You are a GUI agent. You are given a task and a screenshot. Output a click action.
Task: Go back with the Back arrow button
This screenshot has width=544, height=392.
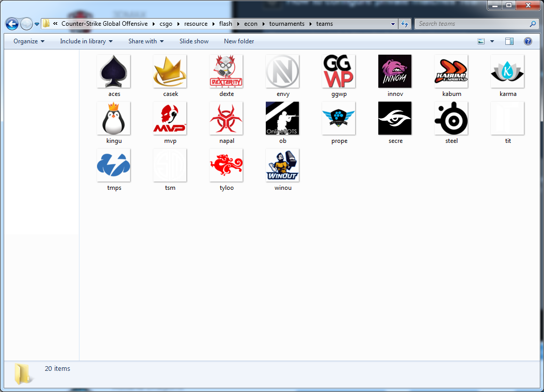tap(12, 24)
